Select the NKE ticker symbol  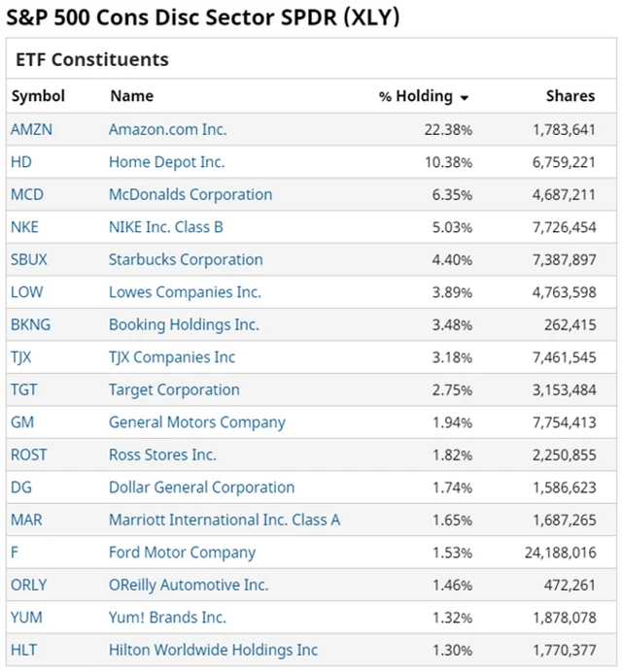pyautogui.click(x=26, y=227)
